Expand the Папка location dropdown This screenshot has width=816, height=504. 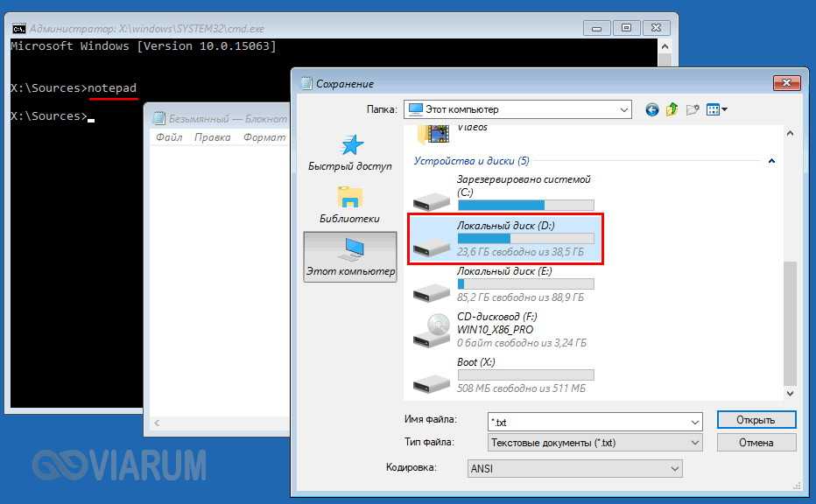(x=623, y=110)
